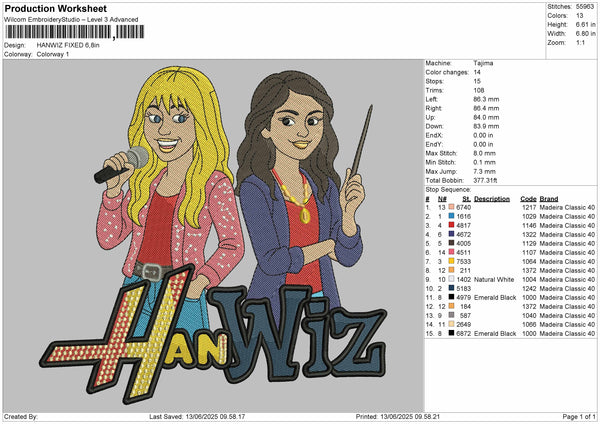
Task: Click the Machine value 'Tajima'
Action: pos(483,63)
